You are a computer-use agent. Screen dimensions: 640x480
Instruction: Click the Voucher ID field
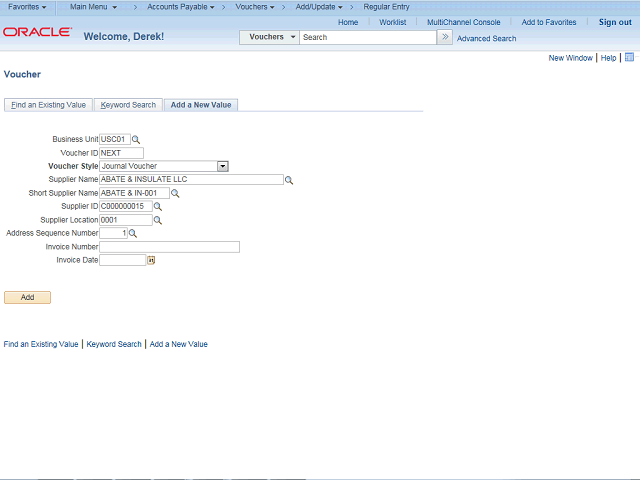121,153
